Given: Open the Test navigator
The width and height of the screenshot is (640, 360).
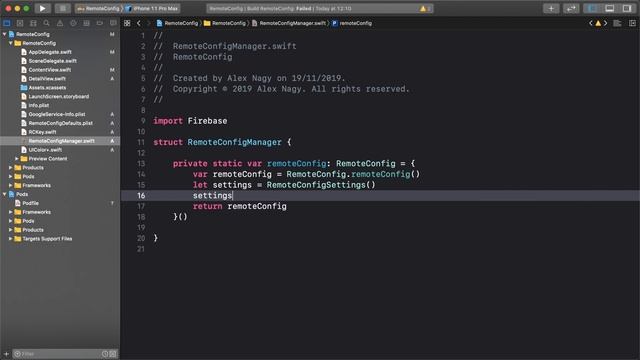Looking at the screenshot, I should [x=73, y=23].
